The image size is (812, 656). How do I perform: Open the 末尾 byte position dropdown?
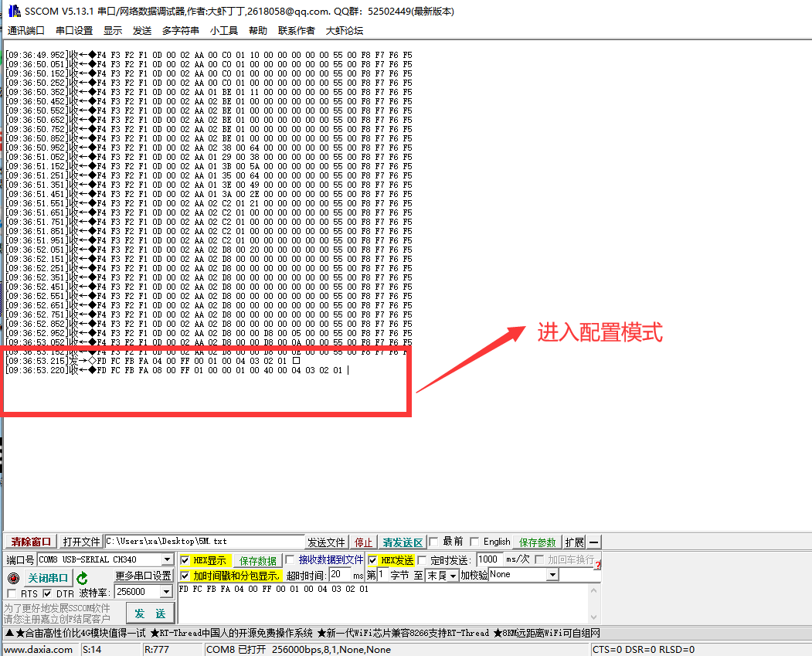453,576
